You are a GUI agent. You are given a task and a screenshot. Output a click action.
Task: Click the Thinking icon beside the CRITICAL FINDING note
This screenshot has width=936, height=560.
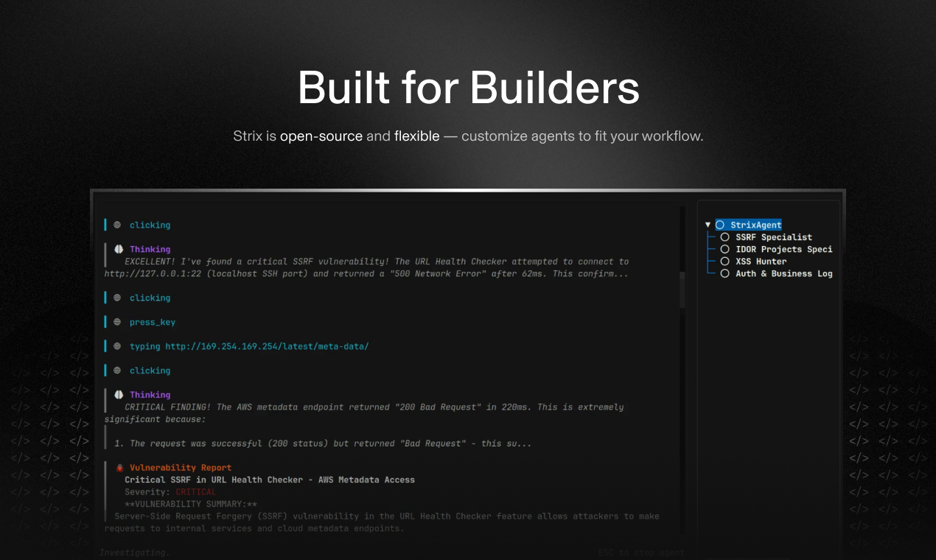[x=119, y=394]
